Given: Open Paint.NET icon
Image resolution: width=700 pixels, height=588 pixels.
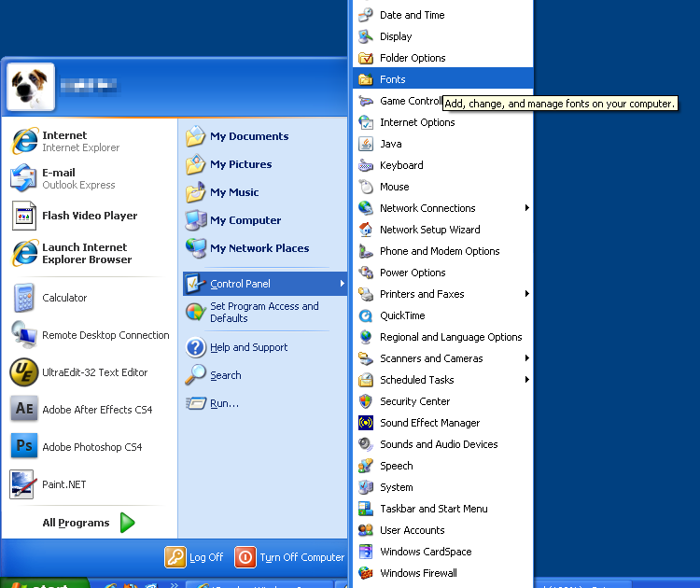Looking at the screenshot, I should point(22,484).
